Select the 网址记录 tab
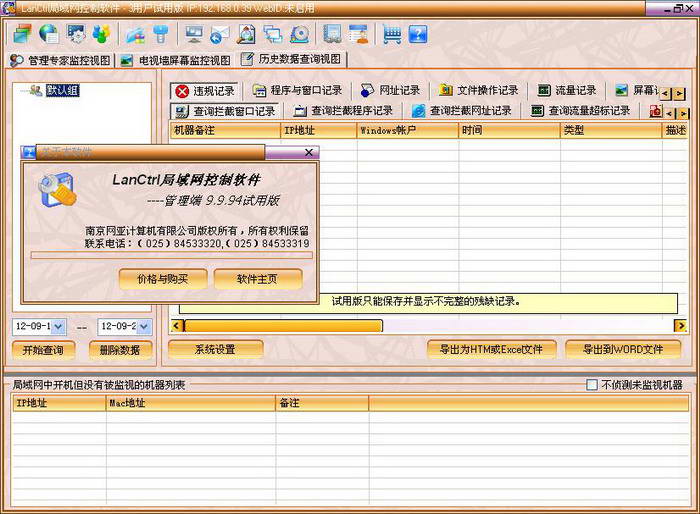Screen dimensions: 700x514 coord(391,91)
